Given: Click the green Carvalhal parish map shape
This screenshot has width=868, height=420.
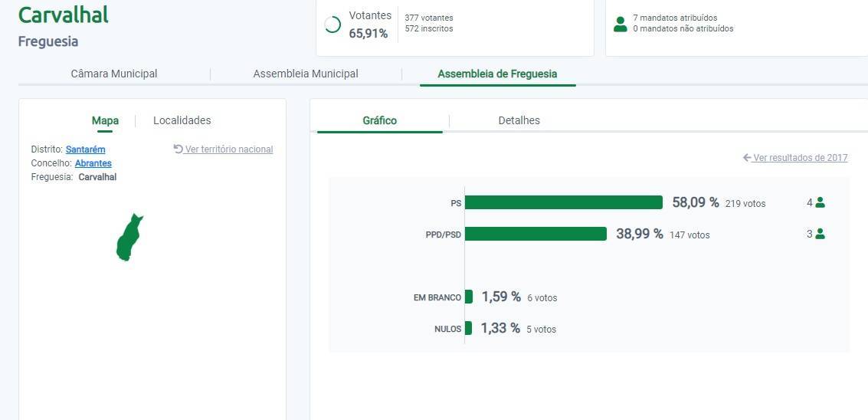Looking at the screenshot, I should pyautogui.click(x=128, y=239).
